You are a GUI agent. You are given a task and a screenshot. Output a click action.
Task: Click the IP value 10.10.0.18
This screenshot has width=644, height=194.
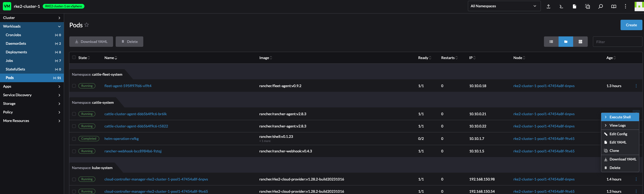pyautogui.click(x=478, y=86)
